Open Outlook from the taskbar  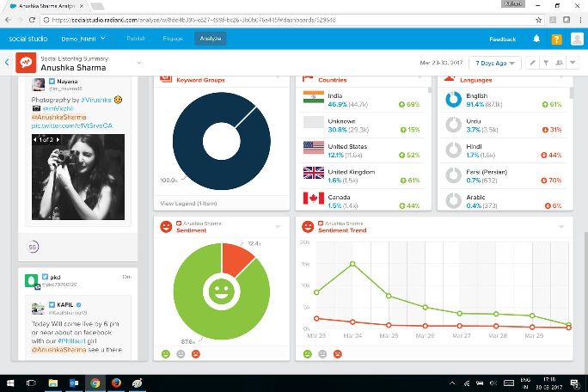(x=74, y=383)
